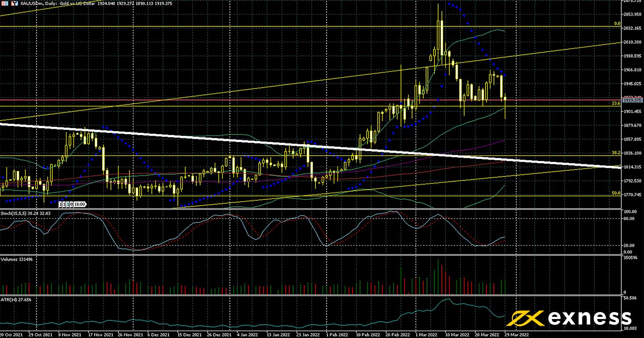Viewport: 644px width, 338px height.
Task: Click the Stoch(15,5,5) indicator label
Action: [26, 213]
